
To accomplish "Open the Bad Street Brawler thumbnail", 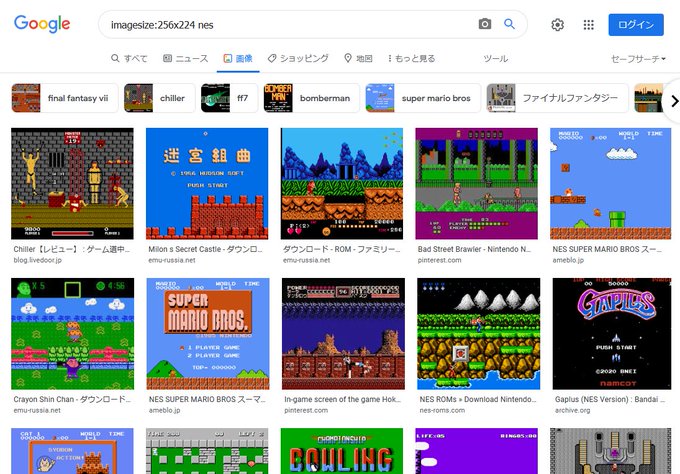I will coord(477,183).
